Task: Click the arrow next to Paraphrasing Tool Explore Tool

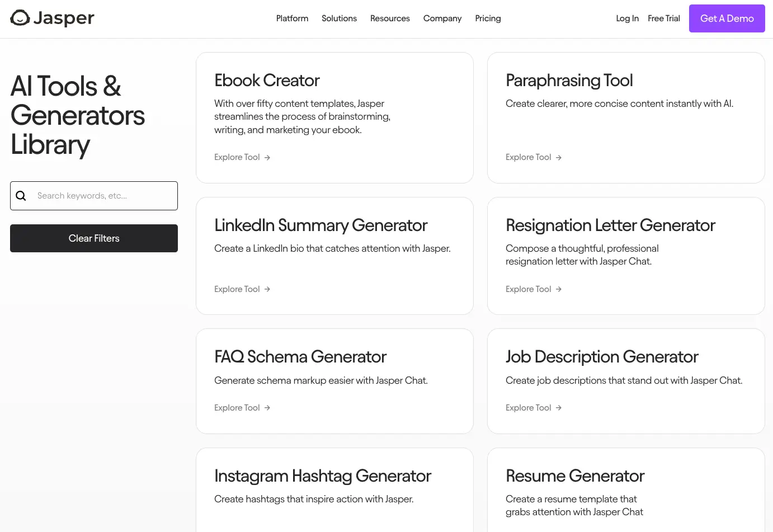Action: pyautogui.click(x=559, y=158)
